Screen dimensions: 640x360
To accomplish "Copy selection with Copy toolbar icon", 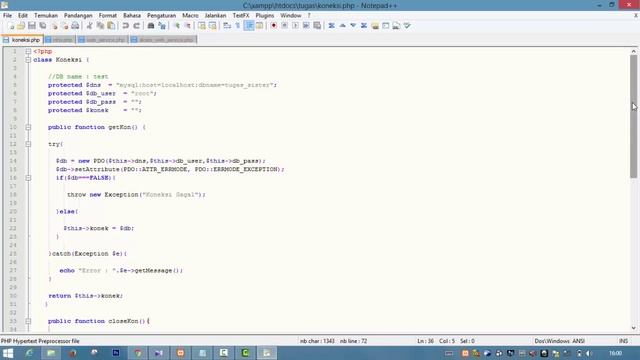I will pos(100,26).
